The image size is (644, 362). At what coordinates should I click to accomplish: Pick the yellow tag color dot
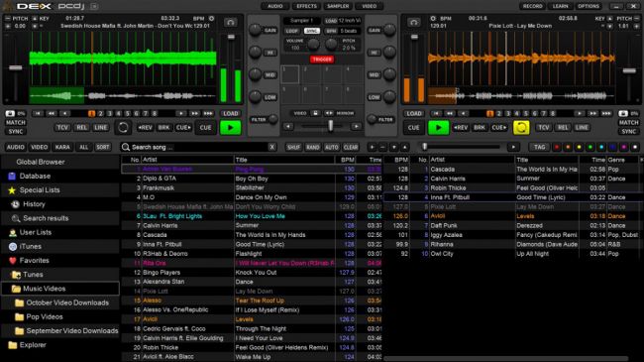click(580, 147)
